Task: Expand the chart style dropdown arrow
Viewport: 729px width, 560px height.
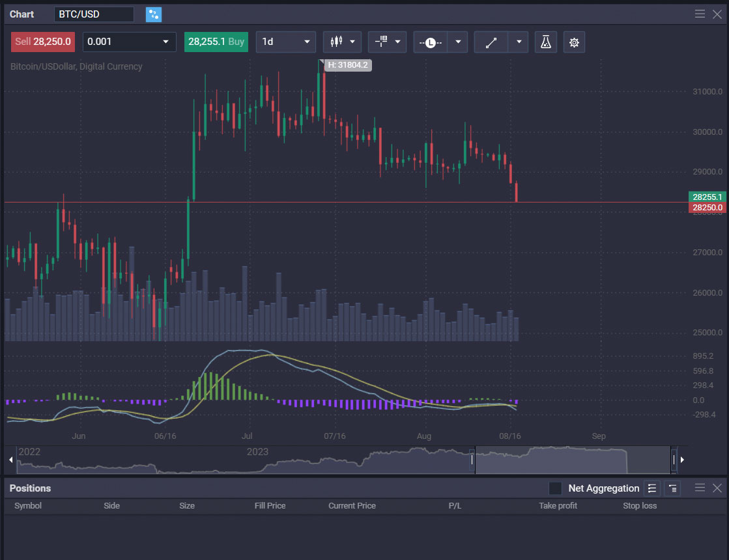Action: (352, 42)
